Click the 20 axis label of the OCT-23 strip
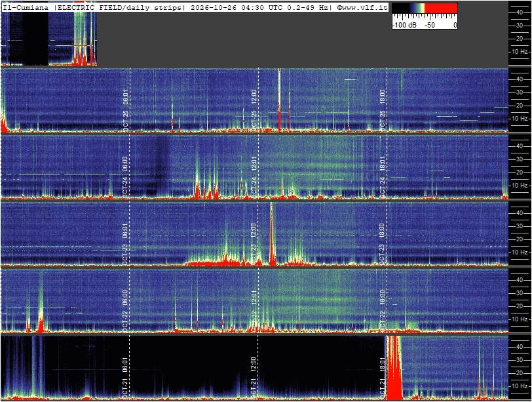The width and height of the screenshot is (532, 402). coord(519,239)
